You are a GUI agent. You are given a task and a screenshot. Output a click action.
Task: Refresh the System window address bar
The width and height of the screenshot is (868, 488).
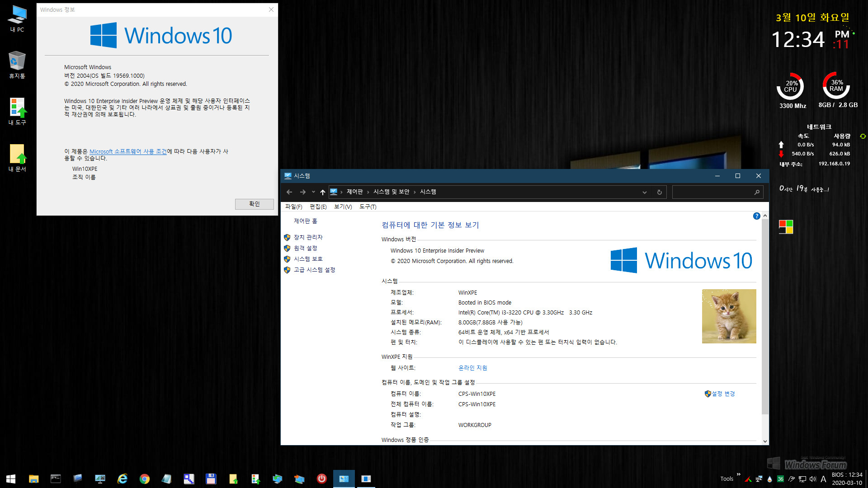coord(659,192)
